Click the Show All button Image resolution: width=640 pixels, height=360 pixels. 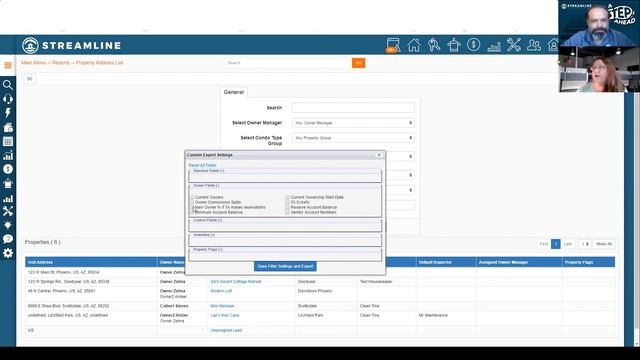pyautogui.click(x=604, y=244)
